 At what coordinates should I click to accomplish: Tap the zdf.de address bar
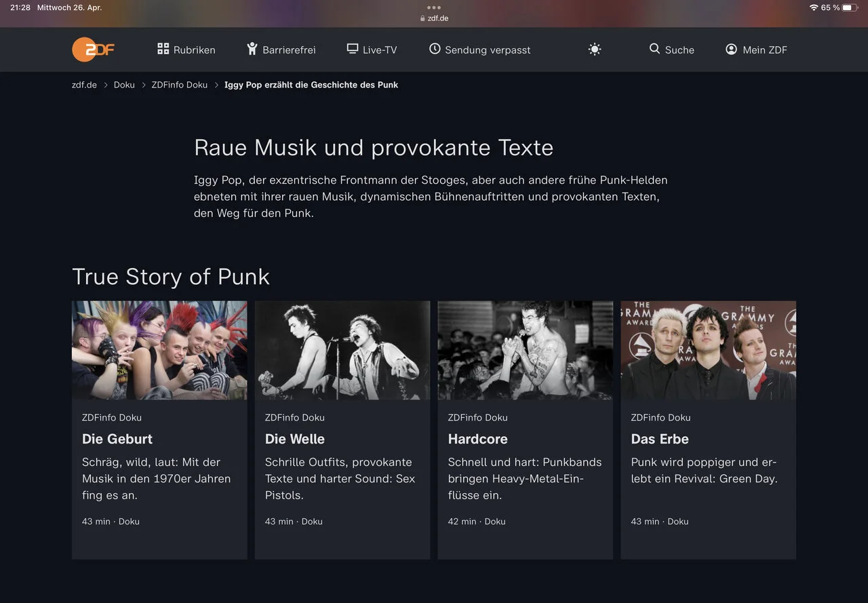click(x=434, y=18)
